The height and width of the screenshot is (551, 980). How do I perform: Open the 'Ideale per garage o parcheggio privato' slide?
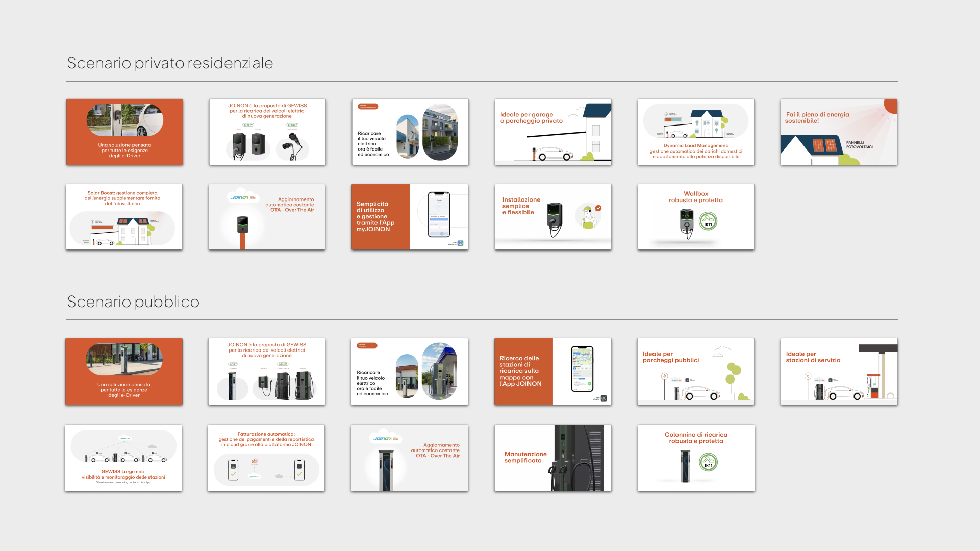coord(553,132)
